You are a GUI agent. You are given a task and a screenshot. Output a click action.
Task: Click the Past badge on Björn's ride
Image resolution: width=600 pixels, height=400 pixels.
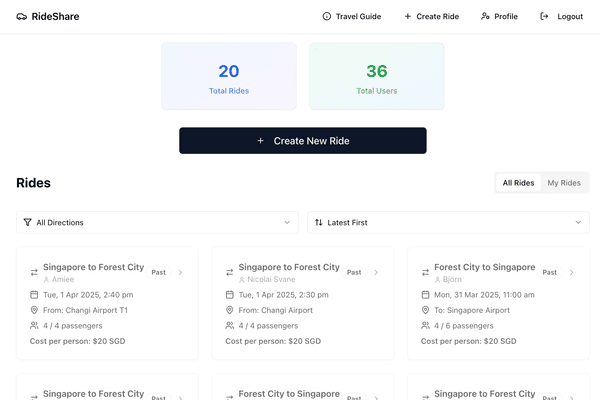549,272
